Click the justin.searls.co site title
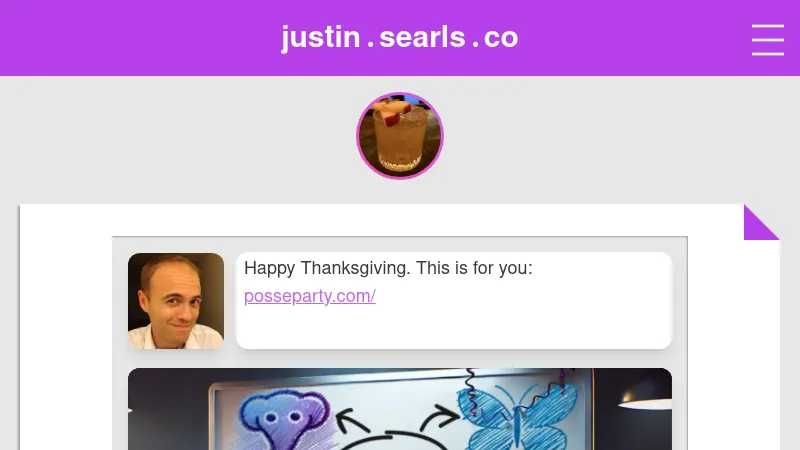Screen dimensions: 800x450 point(400,37)
